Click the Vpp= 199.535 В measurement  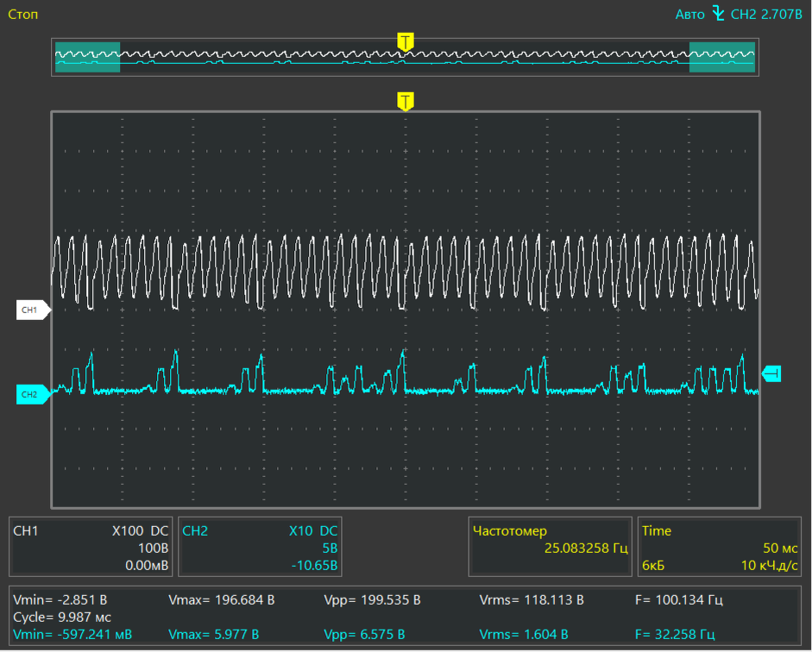(372, 600)
